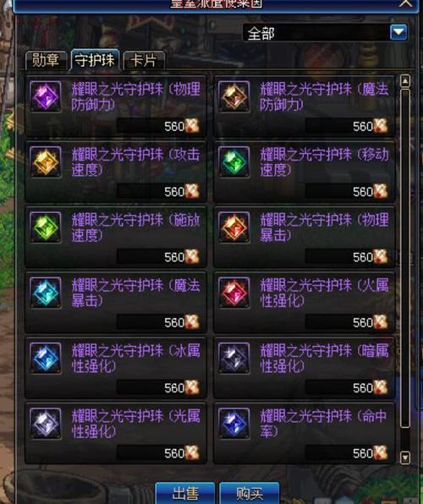Click the 购买 buy button
Viewport: 423px width, 504px height.
250,493
